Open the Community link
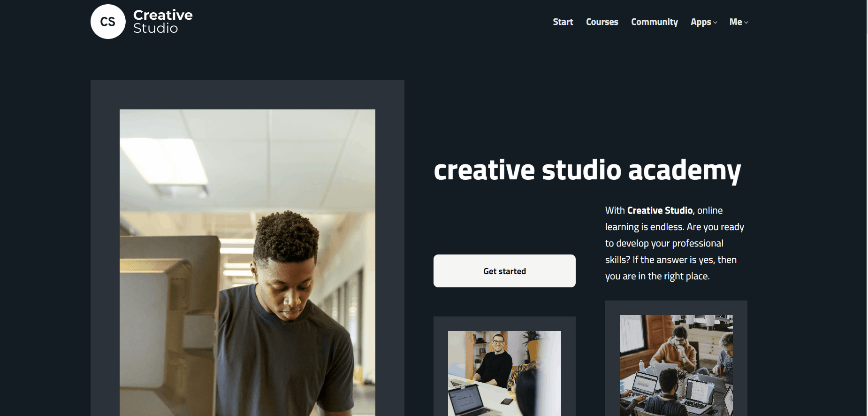Viewport: 868px width, 416px height. 655,22
